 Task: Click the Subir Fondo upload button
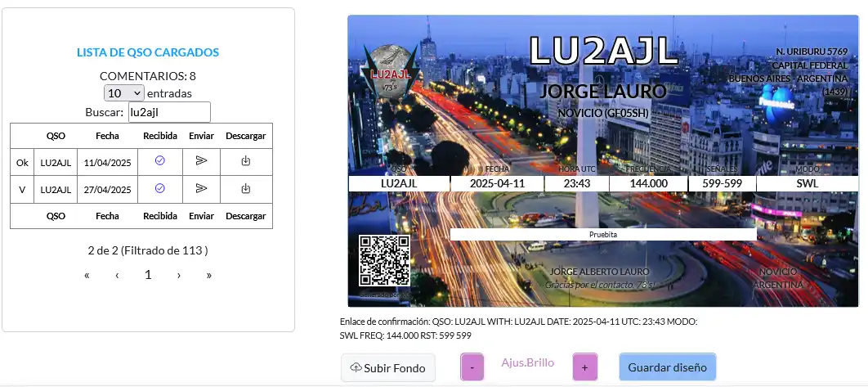[x=388, y=368]
